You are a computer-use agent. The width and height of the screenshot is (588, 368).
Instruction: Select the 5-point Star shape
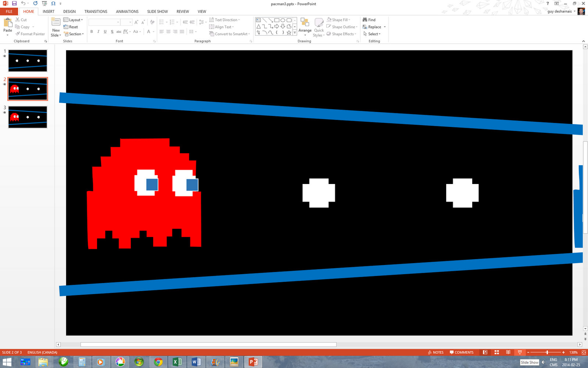click(289, 32)
